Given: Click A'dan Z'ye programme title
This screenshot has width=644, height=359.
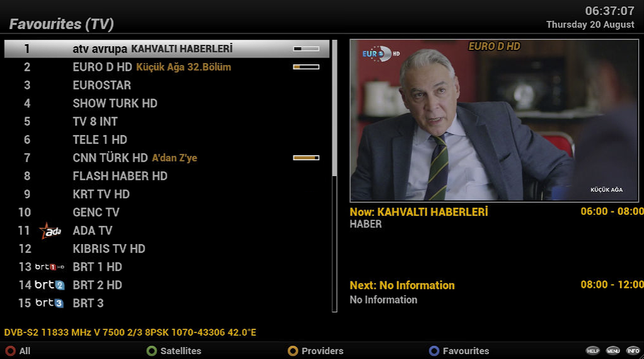Looking at the screenshot, I should point(175,158).
